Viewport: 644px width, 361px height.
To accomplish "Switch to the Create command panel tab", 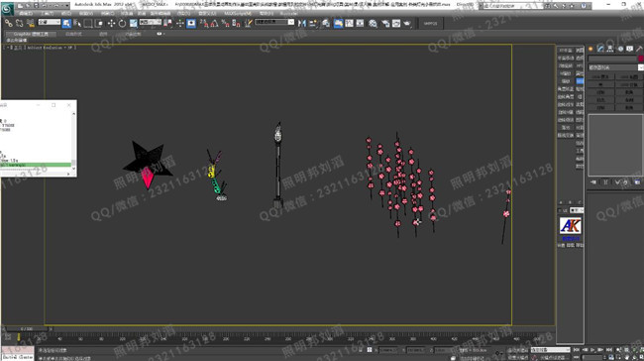I will (x=590, y=49).
